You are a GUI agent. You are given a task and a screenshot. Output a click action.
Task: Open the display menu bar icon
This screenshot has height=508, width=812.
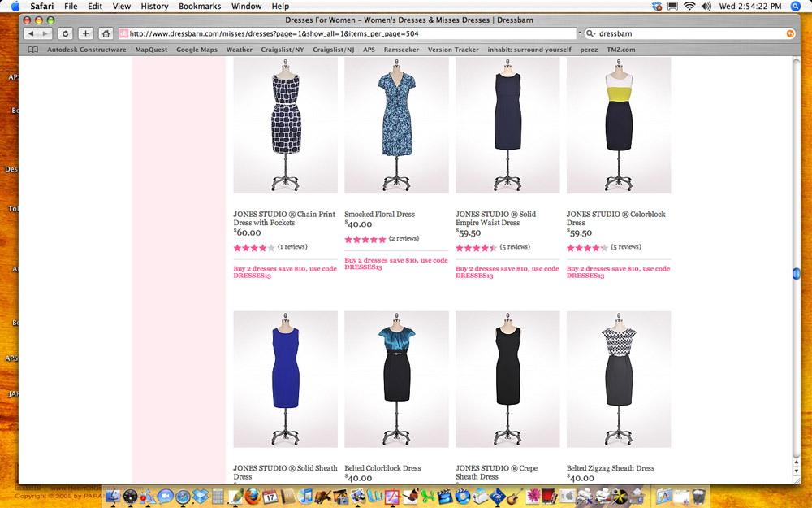tap(672, 7)
